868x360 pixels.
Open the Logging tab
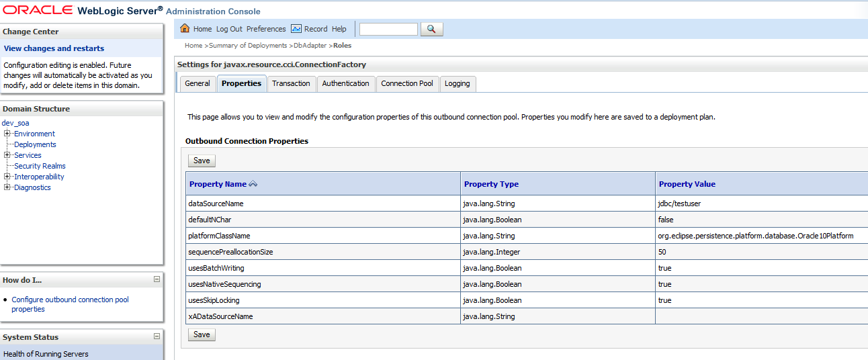click(x=458, y=83)
